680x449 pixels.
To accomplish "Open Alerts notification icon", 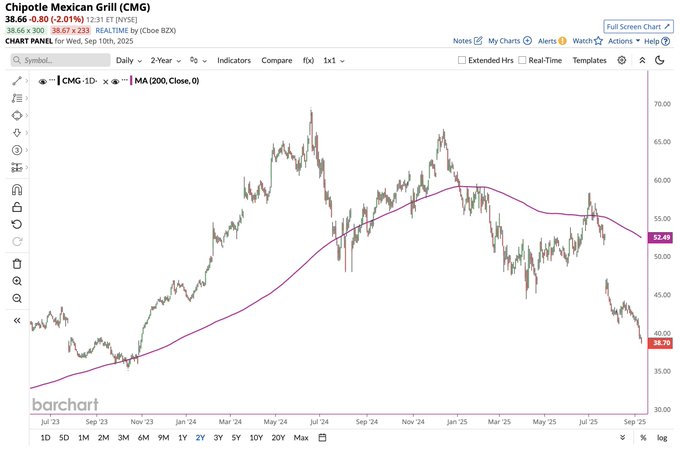I will [x=562, y=41].
